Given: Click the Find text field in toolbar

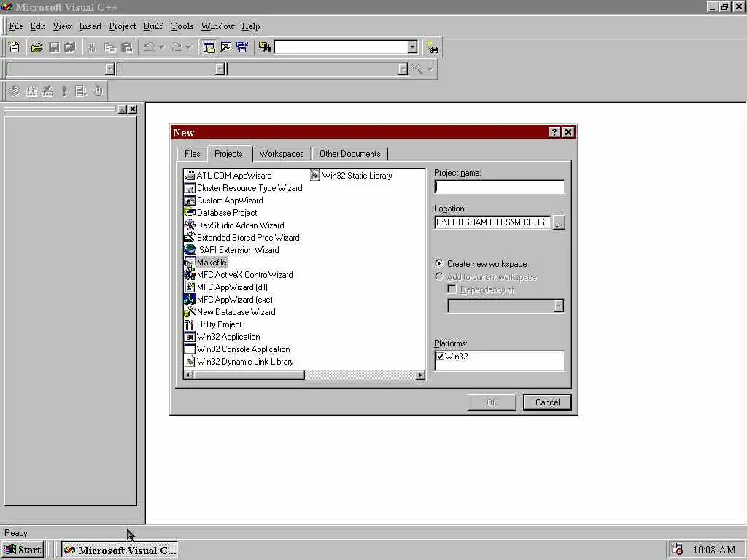Looking at the screenshot, I should point(341,47).
